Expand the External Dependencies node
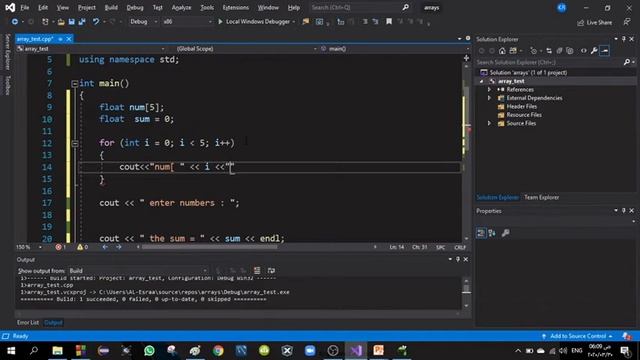Screen dimensions: 640x360 tap(489, 98)
